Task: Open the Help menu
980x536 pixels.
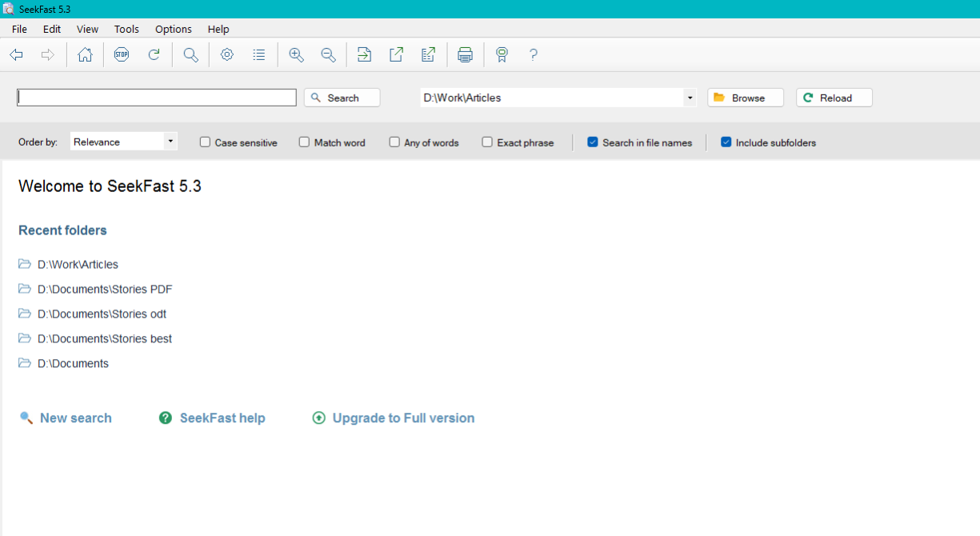Action: 218,29
